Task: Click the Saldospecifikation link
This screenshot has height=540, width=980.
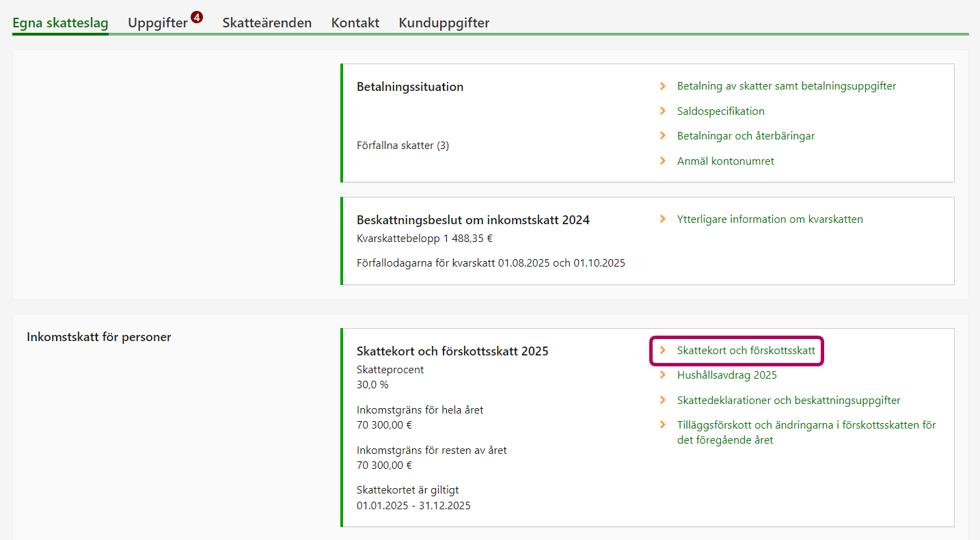Action: (x=720, y=111)
